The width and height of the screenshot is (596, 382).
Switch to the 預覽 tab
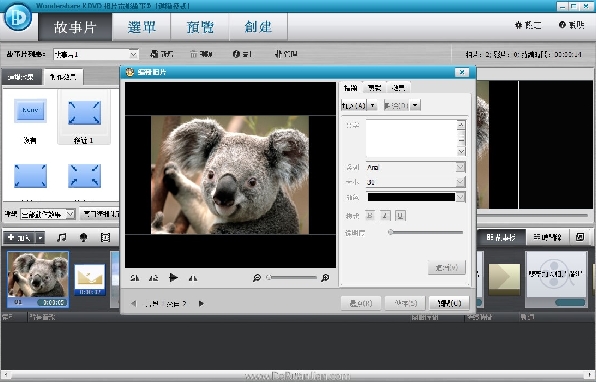pyautogui.click(x=200, y=27)
